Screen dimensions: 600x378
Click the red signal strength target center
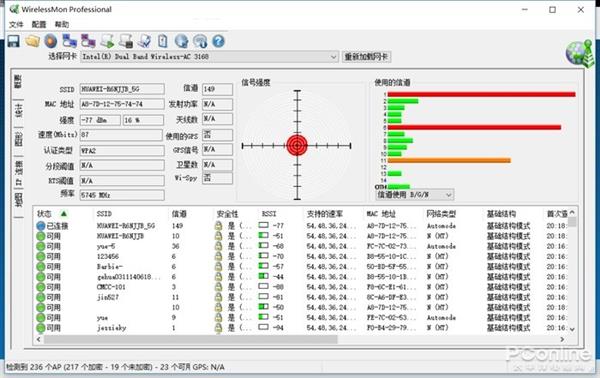[x=297, y=145]
